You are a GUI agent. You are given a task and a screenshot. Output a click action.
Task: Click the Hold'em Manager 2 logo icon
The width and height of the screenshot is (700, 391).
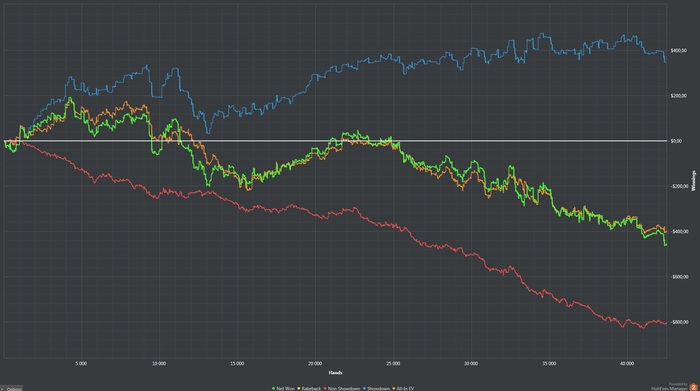pyautogui.click(x=693, y=387)
